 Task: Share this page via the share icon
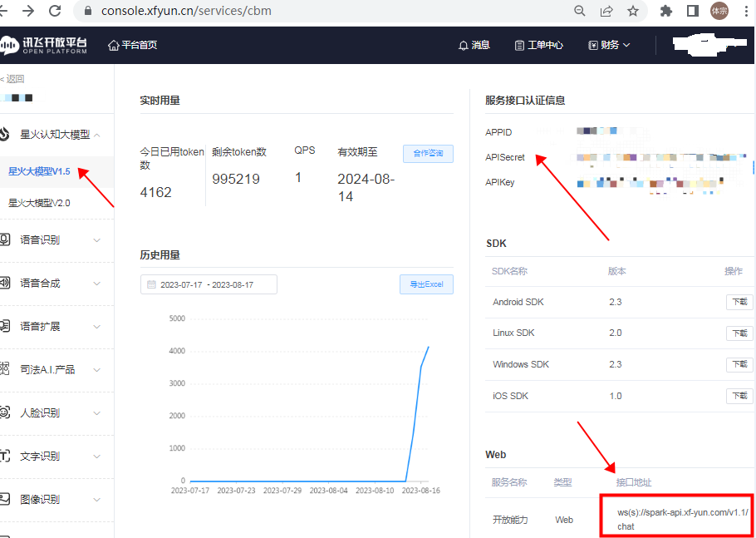[606, 11]
